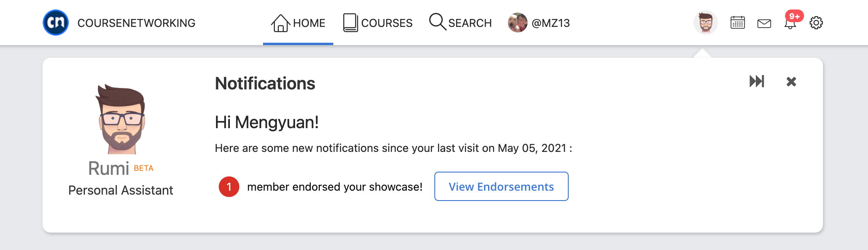The width and height of the screenshot is (868, 250).
Task: Click the @MZ13 profile photo
Action: point(518,23)
